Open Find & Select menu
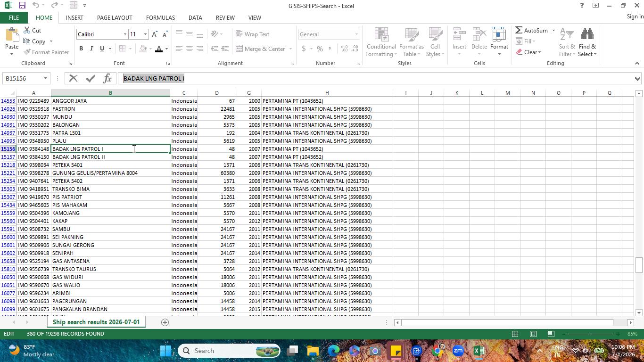Screen dimensions: 644x362 [587, 42]
